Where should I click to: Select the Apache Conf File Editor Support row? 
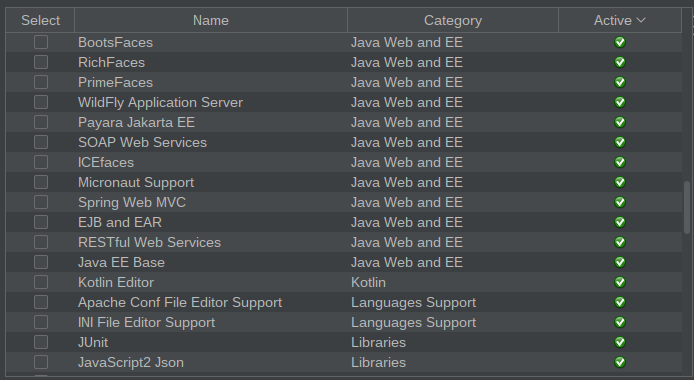pyautogui.click(x=343, y=302)
